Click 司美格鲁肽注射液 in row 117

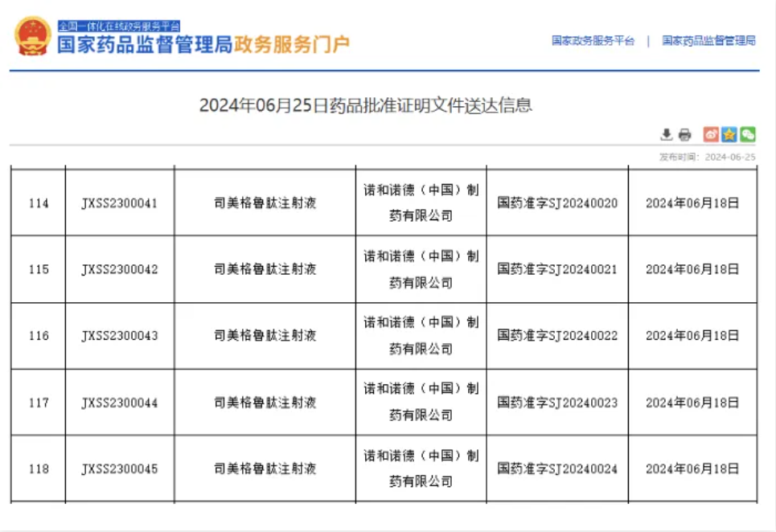coord(265,403)
